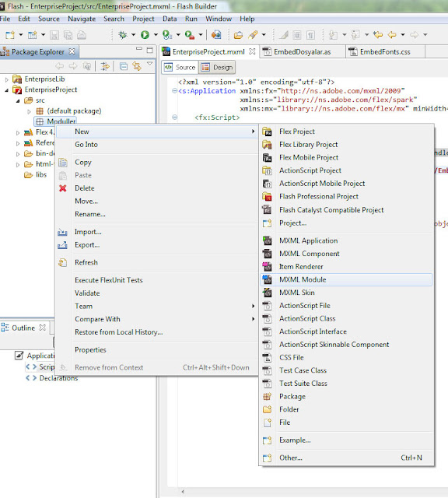This screenshot has width=448, height=498.
Task: Click the Flex Project icon in submenu
Action: [x=268, y=132]
